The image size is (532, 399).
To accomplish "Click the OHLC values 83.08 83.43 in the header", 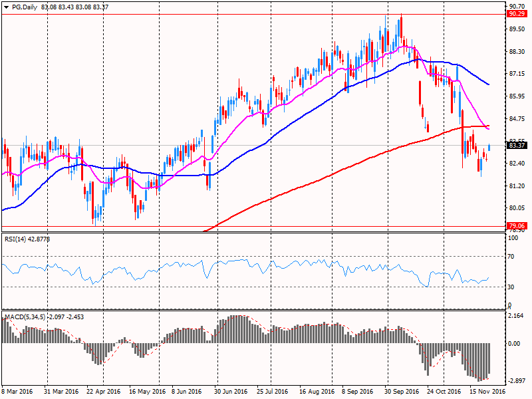I will pyautogui.click(x=64, y=7).
